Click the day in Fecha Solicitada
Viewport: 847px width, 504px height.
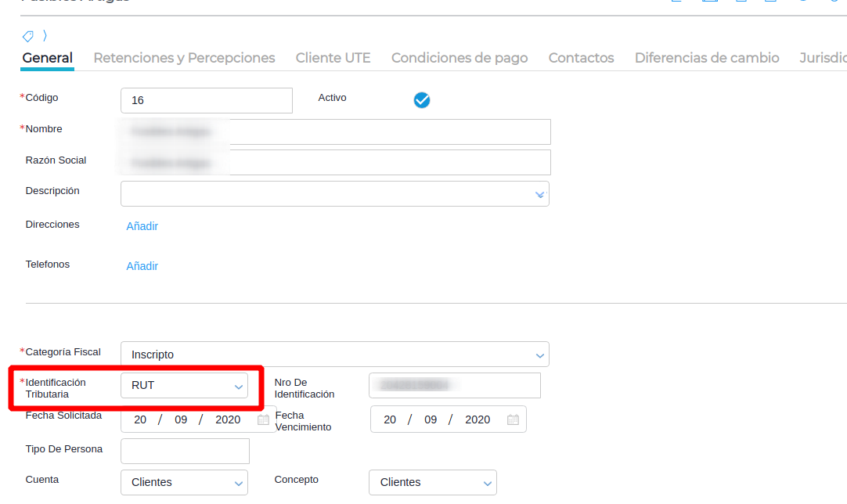click(x=140, y=419)
